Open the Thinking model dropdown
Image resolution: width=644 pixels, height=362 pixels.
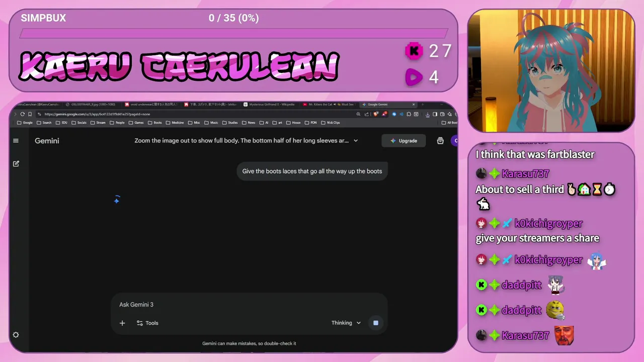click(x=346, y=323)
